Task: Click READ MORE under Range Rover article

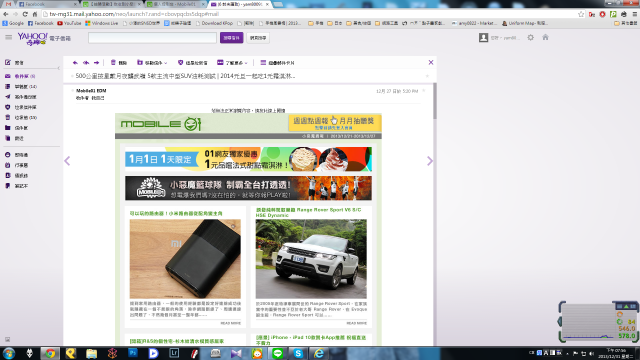Action: pos(356,323)
